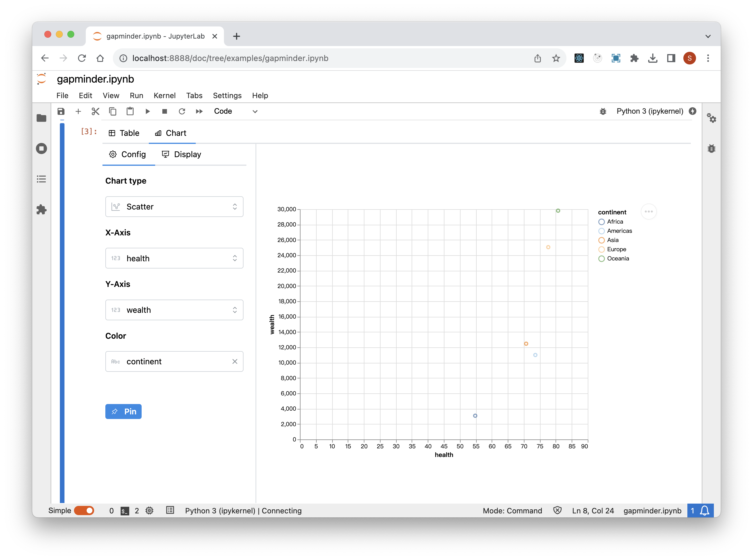This screenshot has height=560, width=753.
Task: Run the selected cell with the play icon
Action: [x=147, y=111]
